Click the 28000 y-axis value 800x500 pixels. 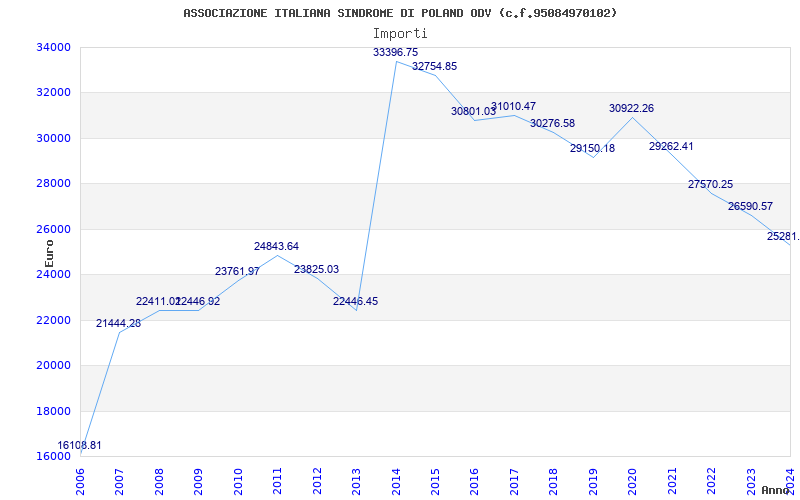pyautogui.click(x=53, y=184)
